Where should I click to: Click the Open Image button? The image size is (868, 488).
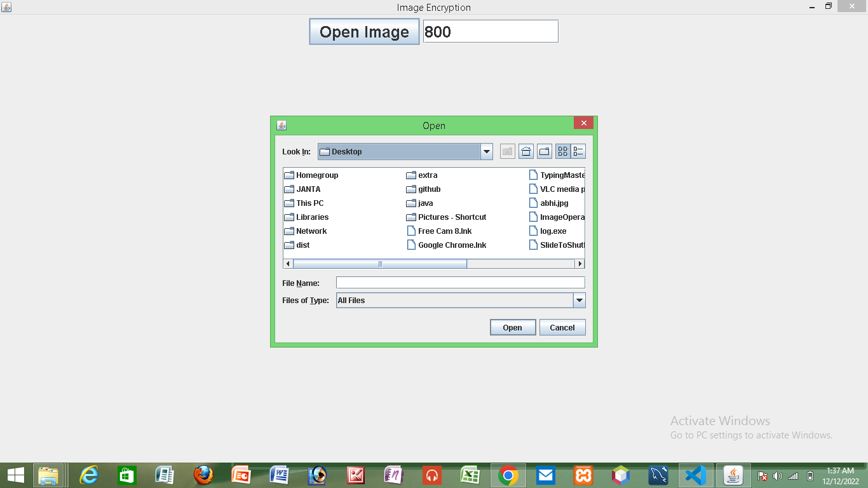(x=363, y=31)
